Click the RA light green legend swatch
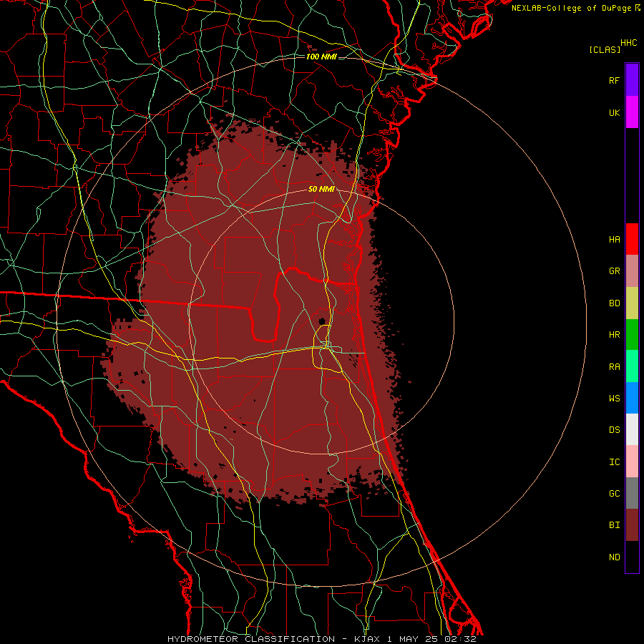Image resolution: width=644 pixels, height=644 pixels. pyautogui.click(x=632, y=366)
